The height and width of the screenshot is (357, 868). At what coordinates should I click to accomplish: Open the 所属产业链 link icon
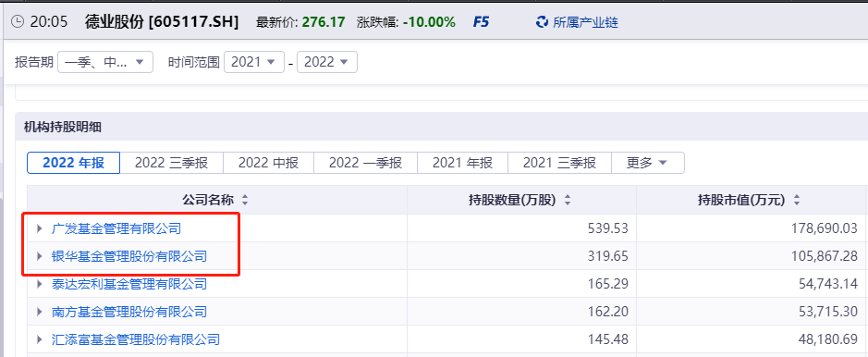click(542, 22)
